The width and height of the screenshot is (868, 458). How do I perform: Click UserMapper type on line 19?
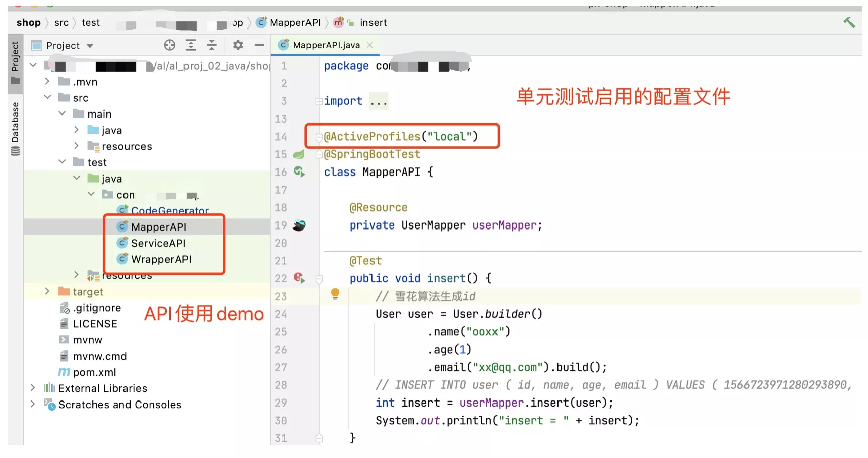pos(433,225)
